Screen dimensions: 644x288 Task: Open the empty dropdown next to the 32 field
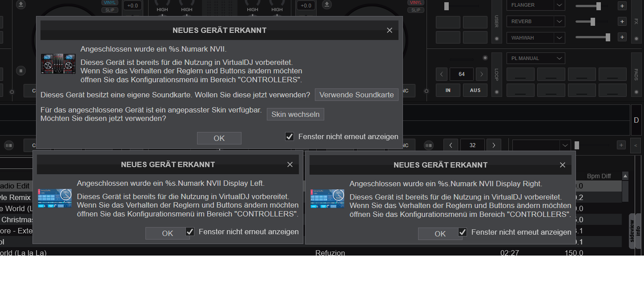tap(541, 145)
